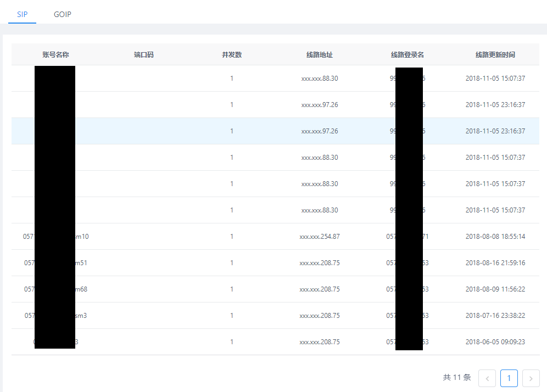Click address cell in the 2018-07-16 23:38:22 row

pos(320,315)
